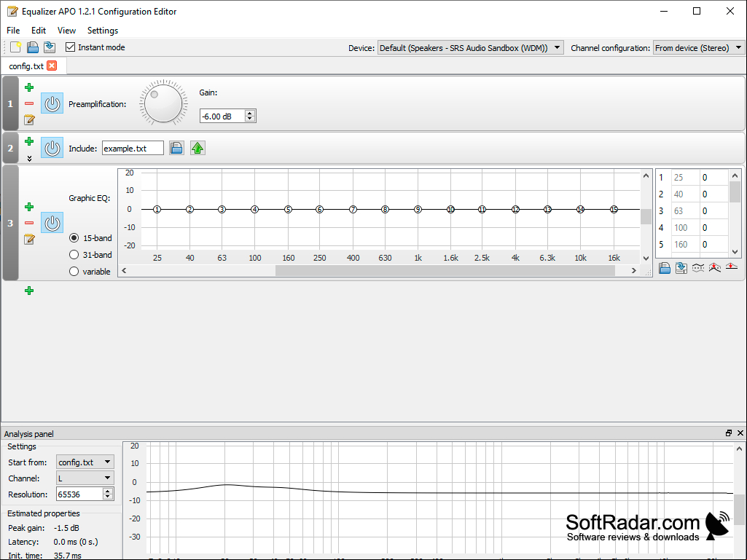
Task: Click left arrow of EQ graph scrollbar
Action: [124, 270]
